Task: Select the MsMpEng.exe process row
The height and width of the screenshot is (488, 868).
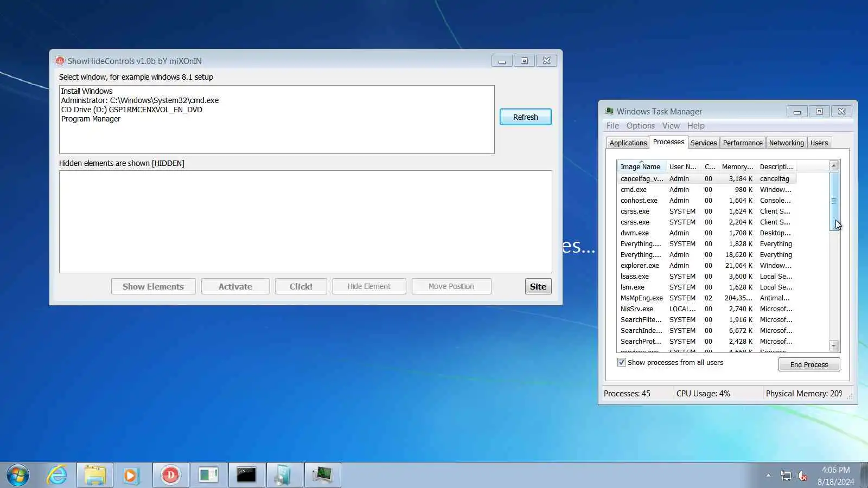Action: [x=706, y=298]
